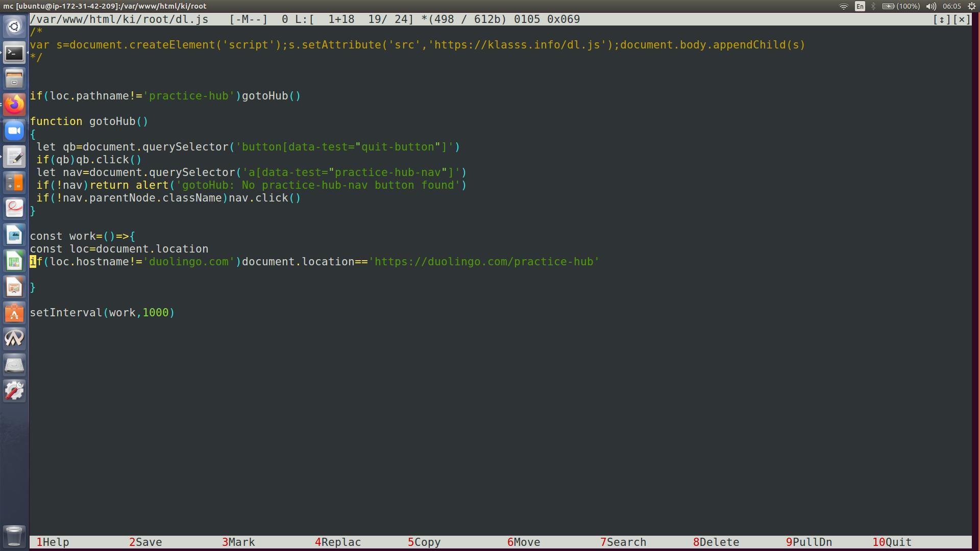Open LibreOffice Impress from the dock
Screen dimensions: 980x551
tap(14, 287)
